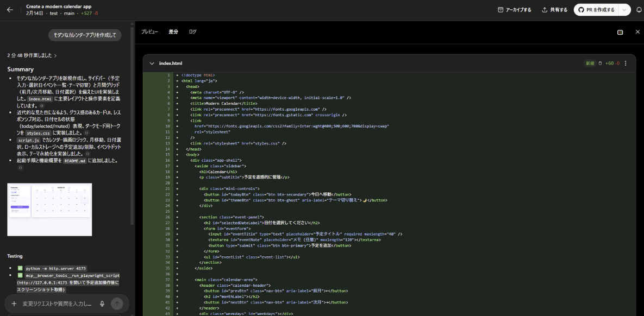644x316 pixels.
Task: Click the PR を作成する button
Action: pos(596,10)
